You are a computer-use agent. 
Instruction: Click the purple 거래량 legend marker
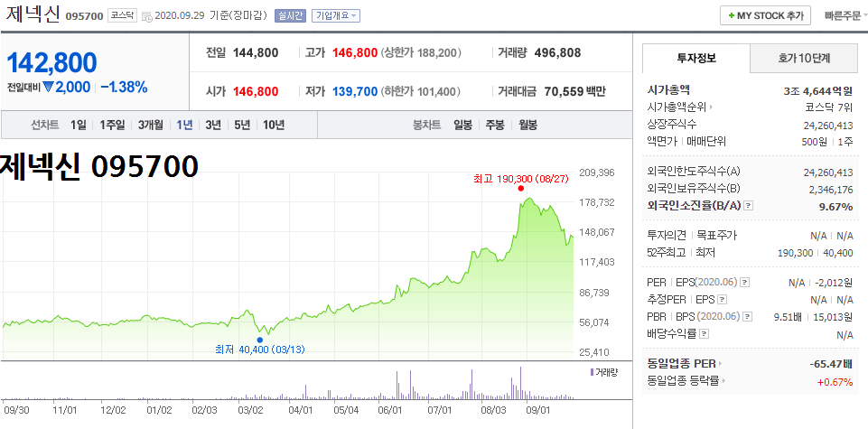[592, 372]
